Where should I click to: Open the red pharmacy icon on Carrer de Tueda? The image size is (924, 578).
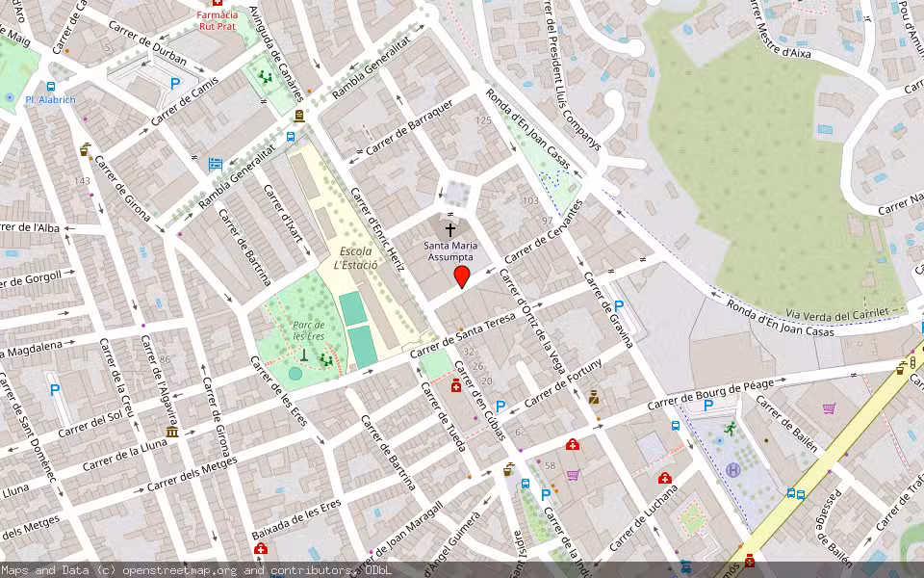click(x=455, y=386)
